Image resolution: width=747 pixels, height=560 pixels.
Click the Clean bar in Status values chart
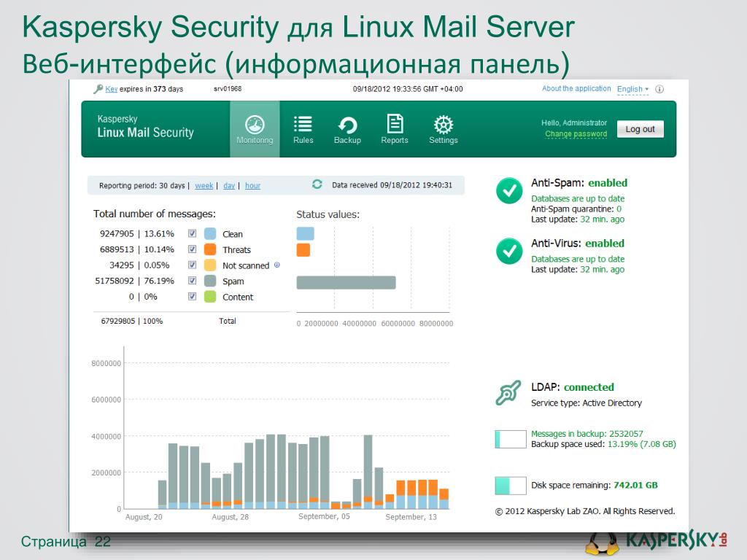click(x=305, y=233)
